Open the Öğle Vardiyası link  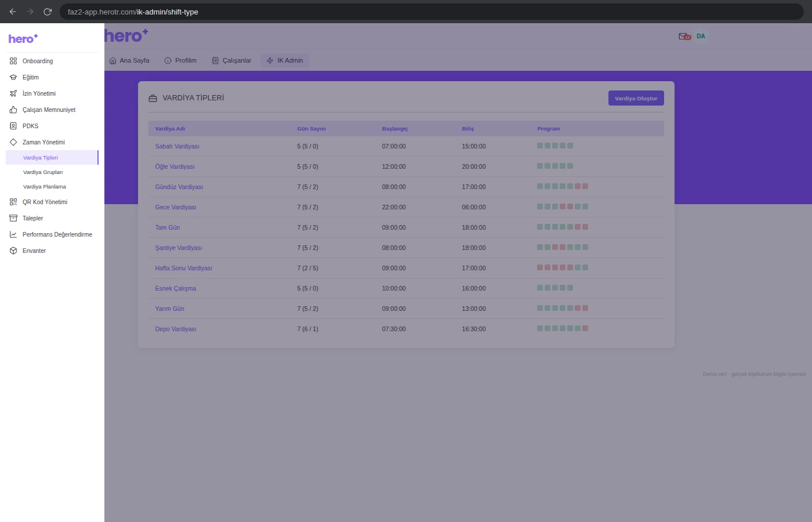[x=175, y=166]
